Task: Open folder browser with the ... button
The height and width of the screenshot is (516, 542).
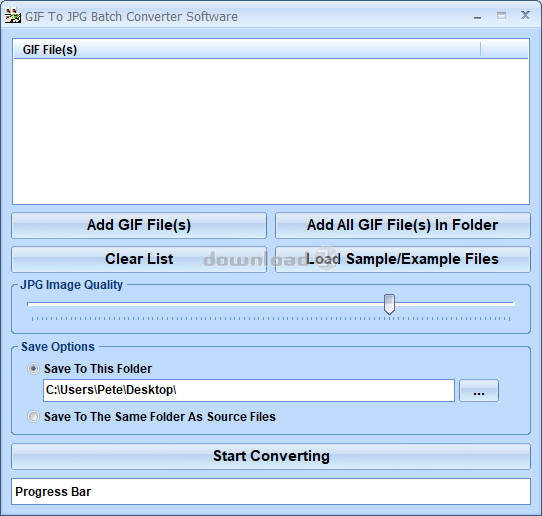Action: click(x=479, y=391)
